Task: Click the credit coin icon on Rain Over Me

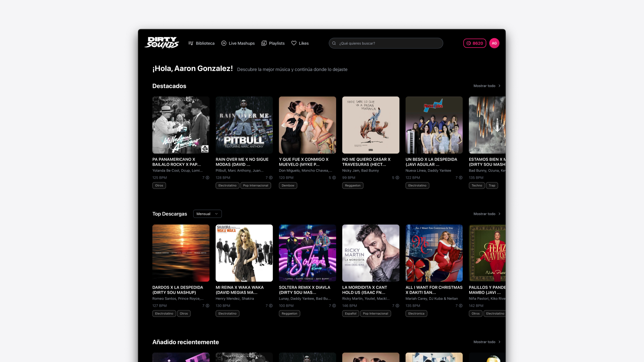Action: click(x=271, y=178)
